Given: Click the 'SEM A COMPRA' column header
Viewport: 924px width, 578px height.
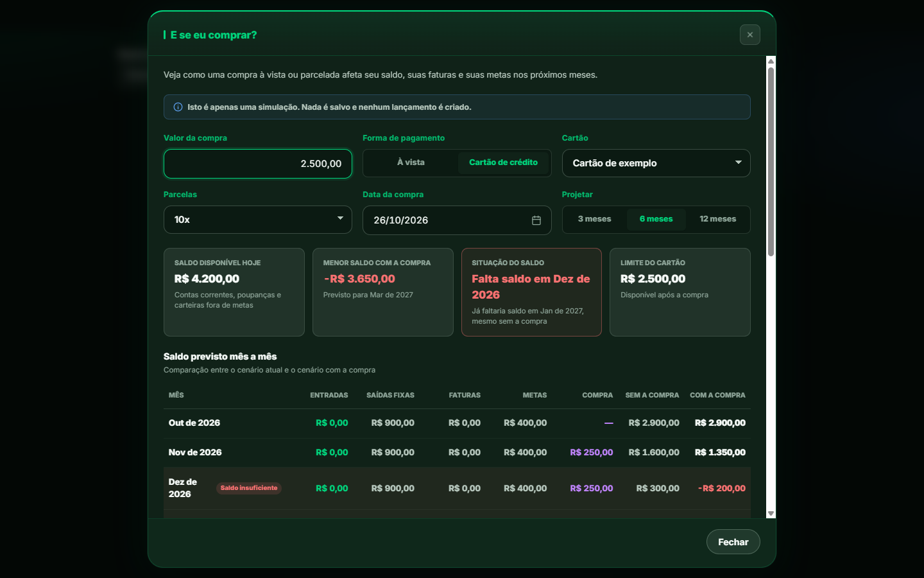Looking at the screenshot, I should point(652,396).
